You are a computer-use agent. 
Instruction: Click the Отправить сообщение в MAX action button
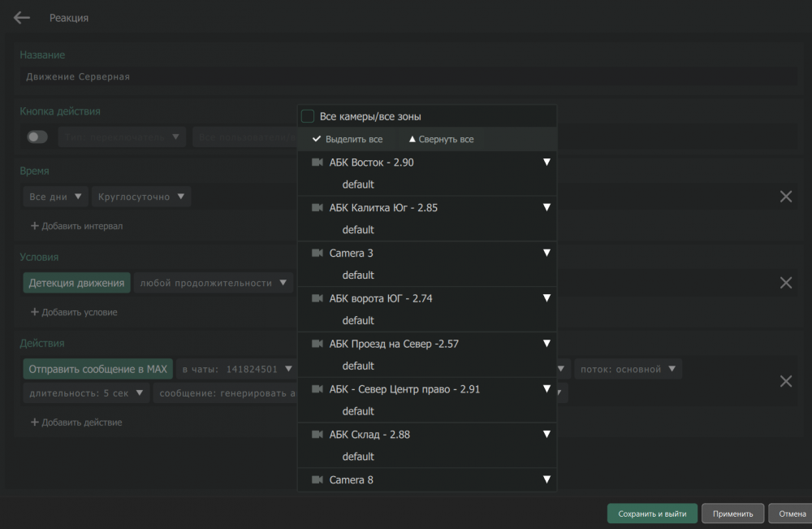[x=98, y=369]
